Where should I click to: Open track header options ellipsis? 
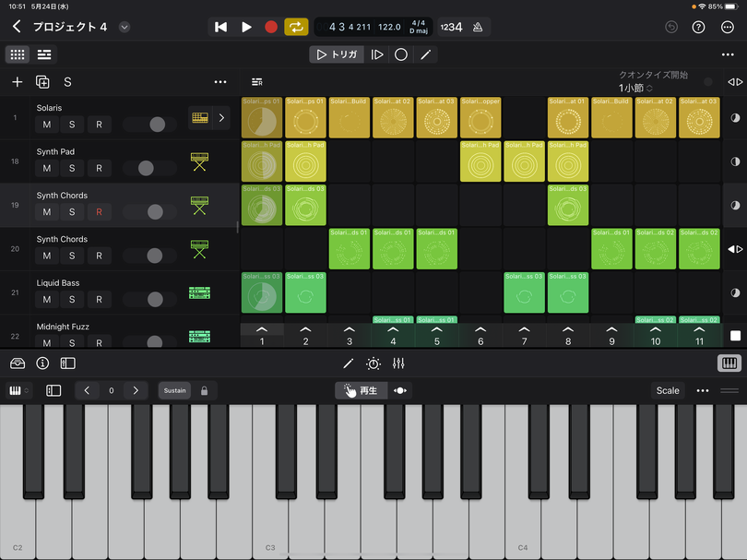click(220, 82)
